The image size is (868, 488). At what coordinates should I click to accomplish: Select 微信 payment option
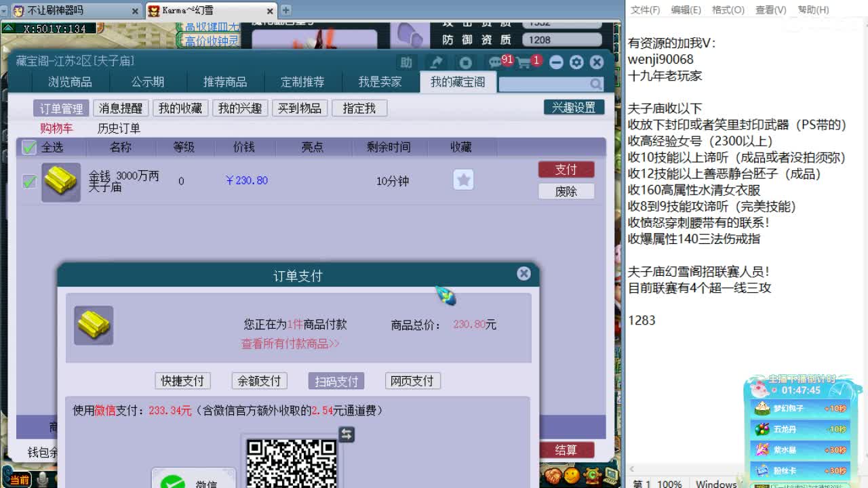(193, 478)
